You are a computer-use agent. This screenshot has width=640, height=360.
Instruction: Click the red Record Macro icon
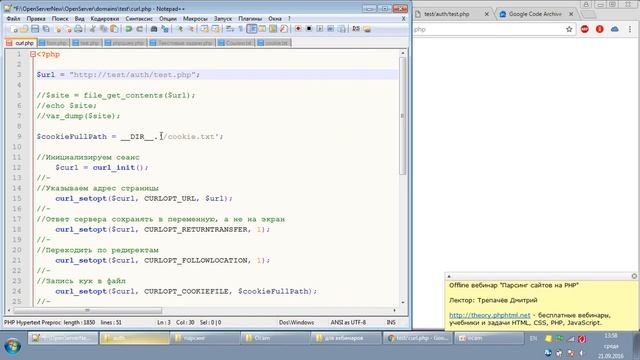click(x=298, y=29)
